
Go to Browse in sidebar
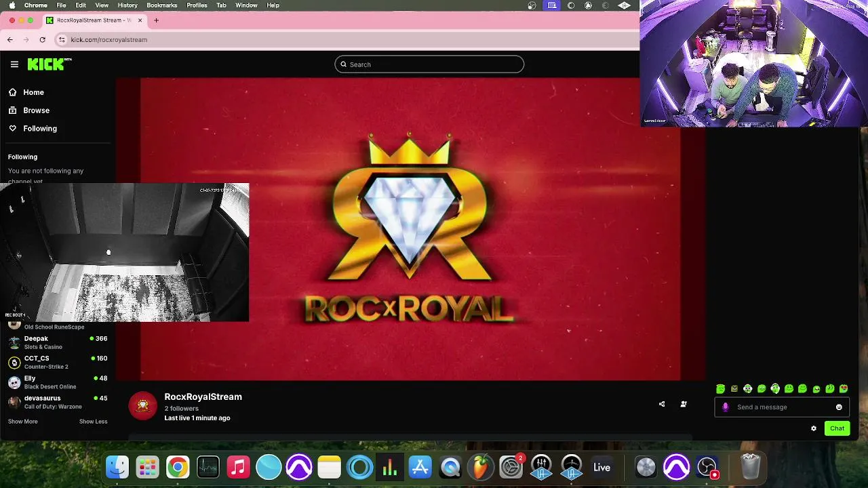tap(37, 110)
